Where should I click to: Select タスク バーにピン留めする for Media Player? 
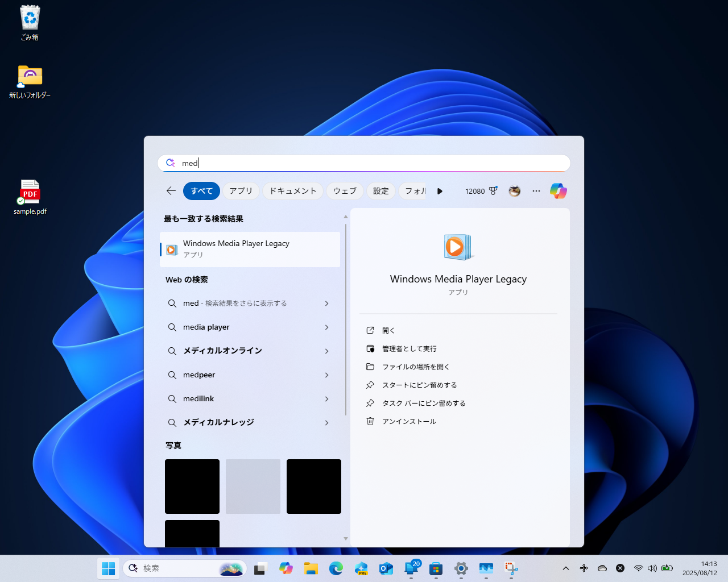(424, 403)
